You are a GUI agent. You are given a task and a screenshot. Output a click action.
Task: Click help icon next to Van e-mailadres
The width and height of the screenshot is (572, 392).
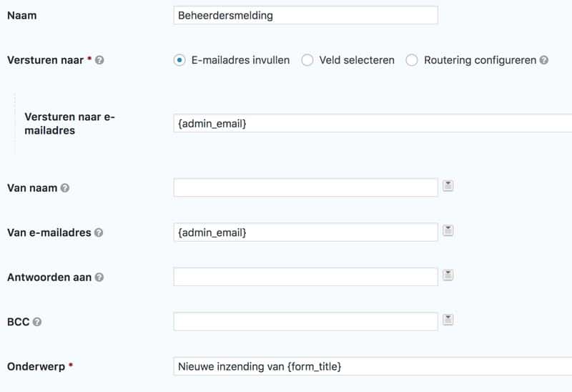click(x=99, y=232)
